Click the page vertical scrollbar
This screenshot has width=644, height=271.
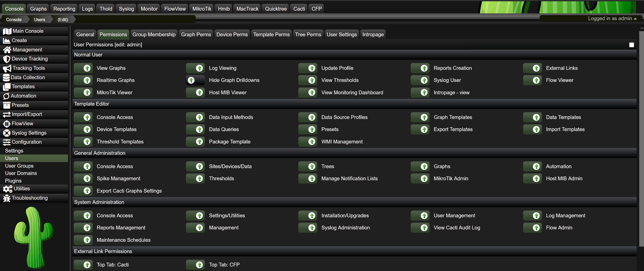tap(641, 139)
